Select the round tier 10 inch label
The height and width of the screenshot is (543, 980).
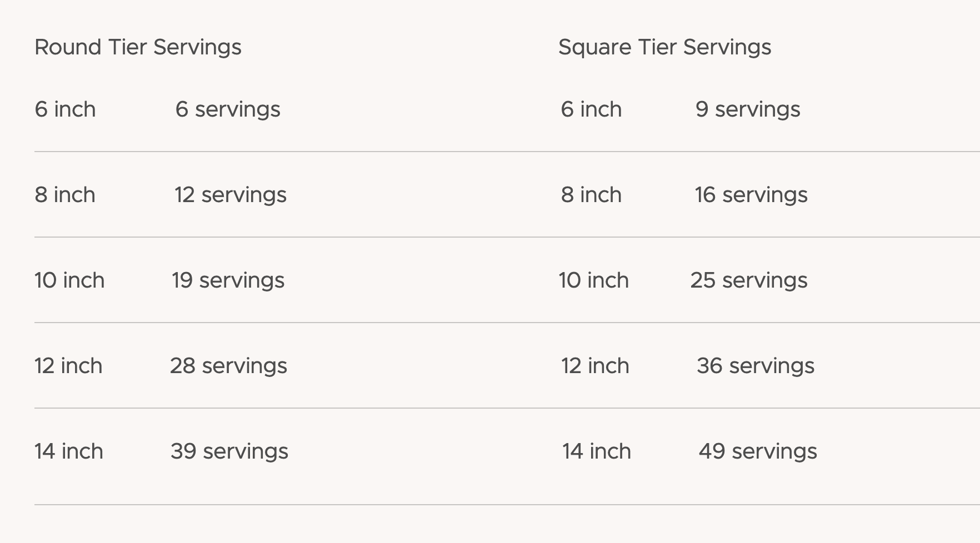pos(69,280)
